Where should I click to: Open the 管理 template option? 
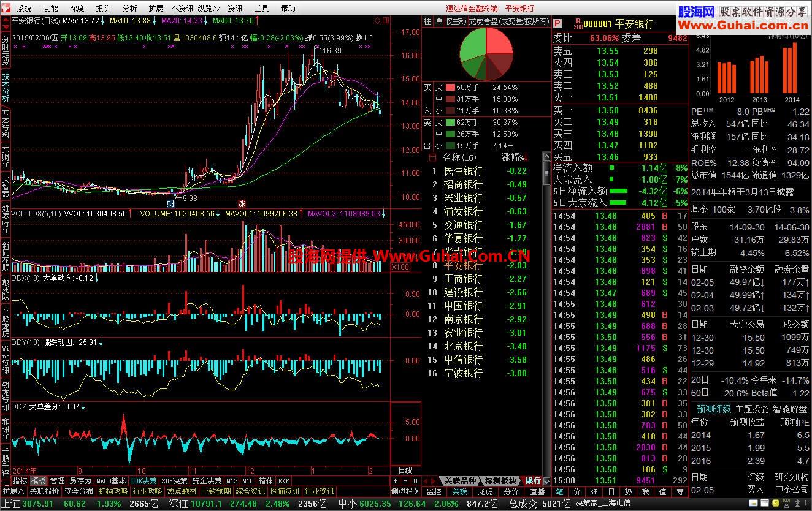(57, 481)
